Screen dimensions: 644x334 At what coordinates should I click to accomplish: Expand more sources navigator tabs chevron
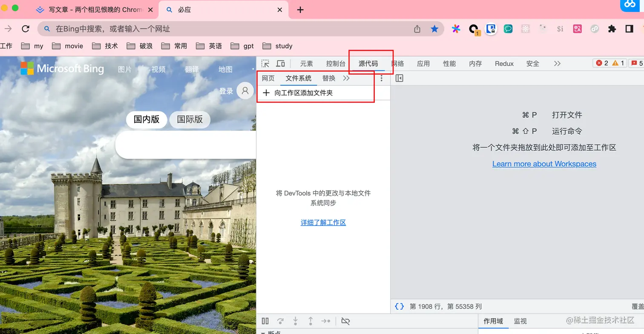[346, 78]
